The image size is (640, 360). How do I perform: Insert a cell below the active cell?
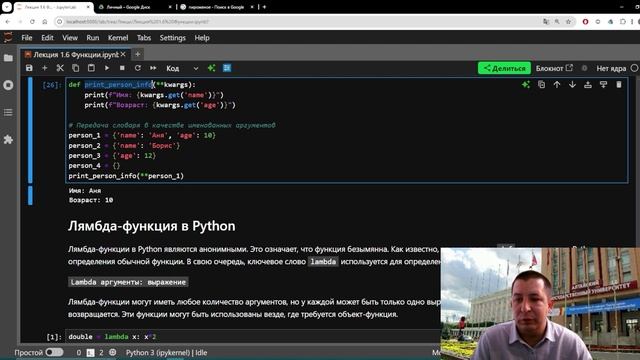603,84
